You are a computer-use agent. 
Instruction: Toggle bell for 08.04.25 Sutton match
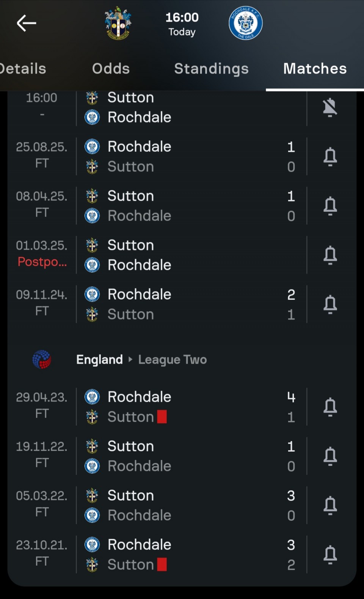[x=330, y=206]
